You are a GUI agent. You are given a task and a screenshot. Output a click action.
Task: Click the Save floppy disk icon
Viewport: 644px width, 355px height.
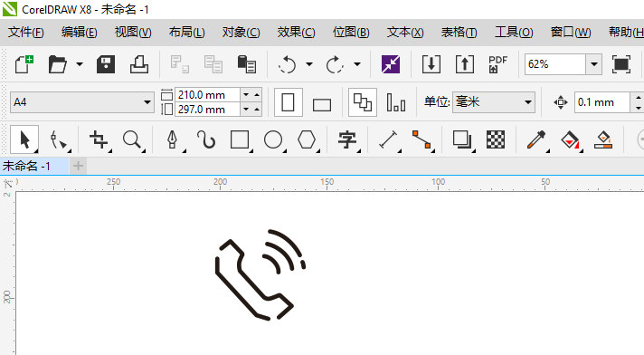[106, 64]
